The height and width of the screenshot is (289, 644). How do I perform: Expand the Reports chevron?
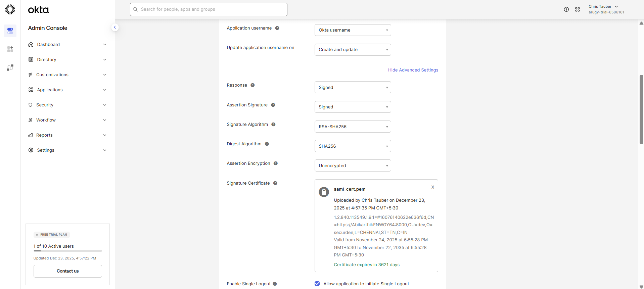pos(105,135)
